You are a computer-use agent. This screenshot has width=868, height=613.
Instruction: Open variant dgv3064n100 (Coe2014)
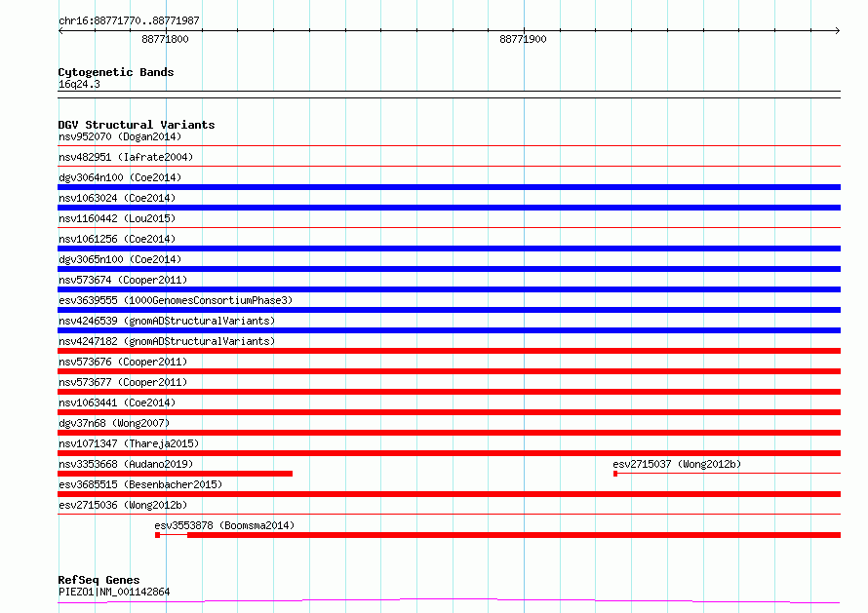tap(120, 177)
